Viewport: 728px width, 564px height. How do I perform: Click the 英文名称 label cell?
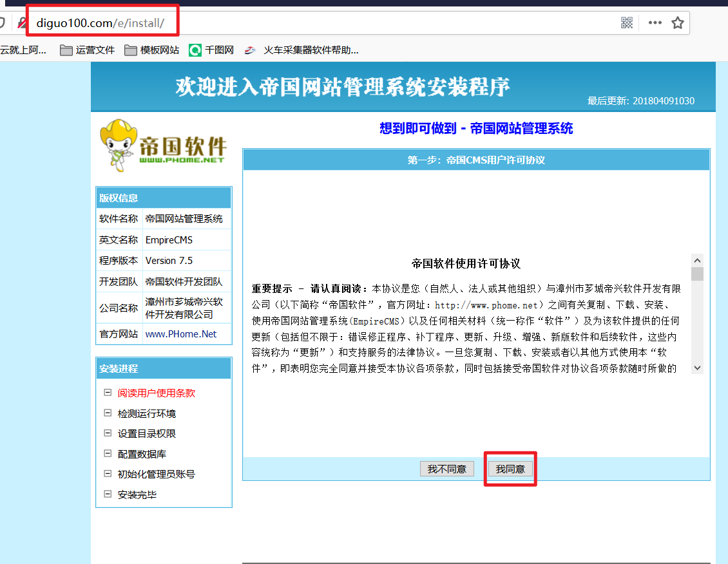tap(119, 240)
